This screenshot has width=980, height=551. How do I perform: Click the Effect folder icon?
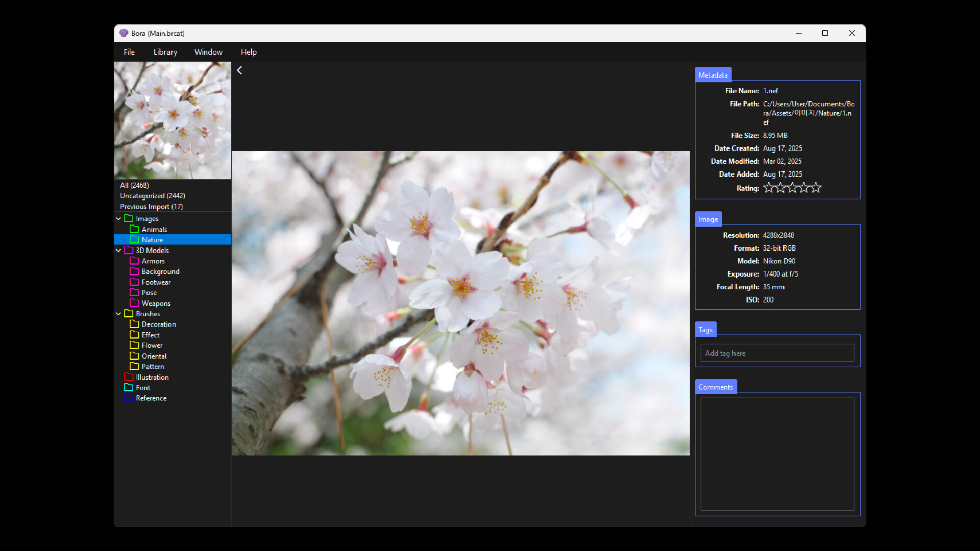click(x=135, y=335)
